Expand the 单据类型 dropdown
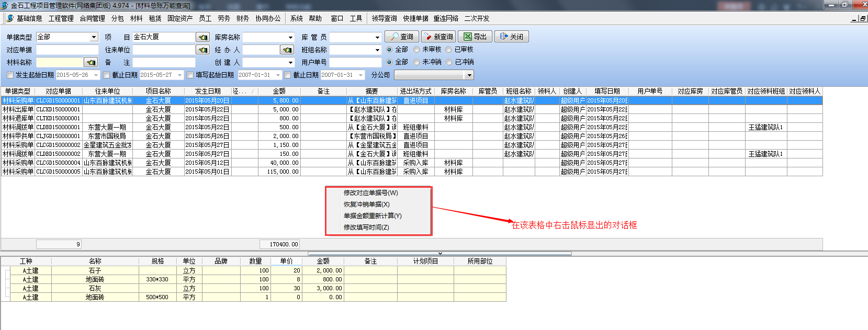868x330 pixels. pyautogui.click(x=94, y=37)
